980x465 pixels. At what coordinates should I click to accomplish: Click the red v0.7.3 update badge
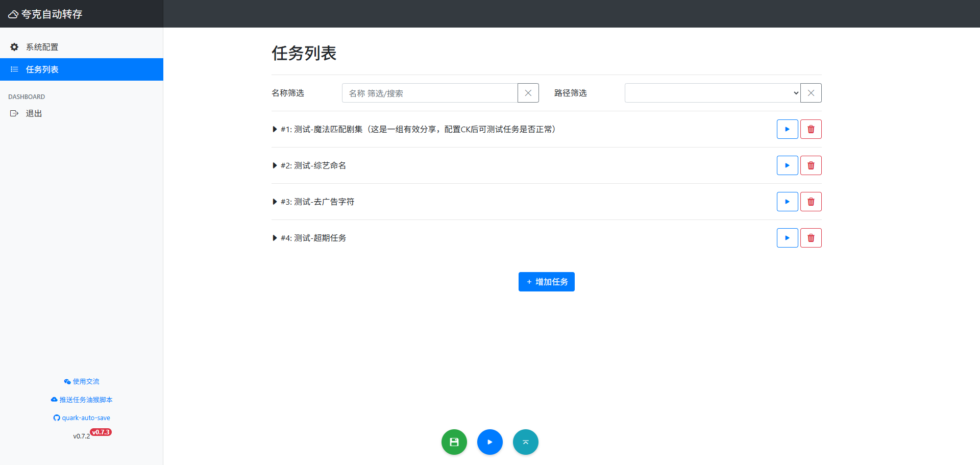click(101, 432)
